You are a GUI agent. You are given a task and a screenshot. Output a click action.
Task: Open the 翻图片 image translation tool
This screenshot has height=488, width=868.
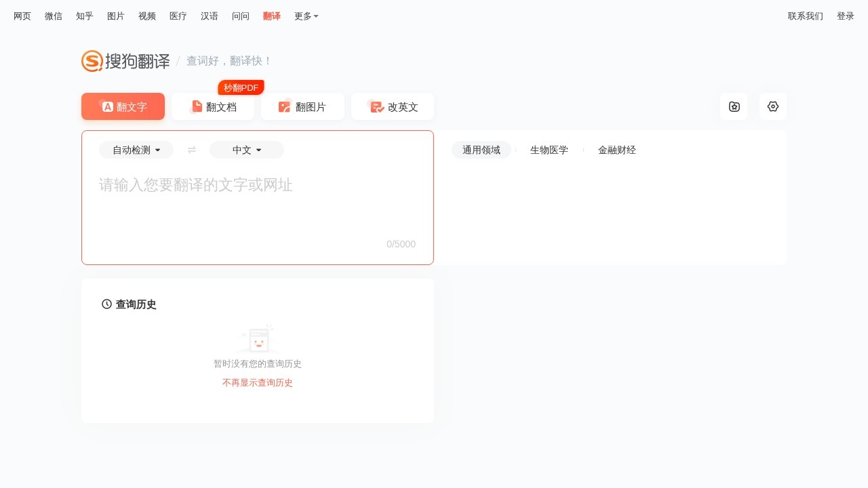tap(302, 106)
